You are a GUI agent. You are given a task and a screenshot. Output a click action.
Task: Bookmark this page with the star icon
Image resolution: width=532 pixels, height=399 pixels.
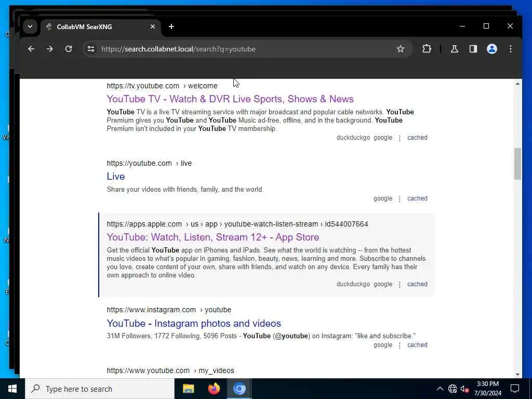(x=401, y=49)
